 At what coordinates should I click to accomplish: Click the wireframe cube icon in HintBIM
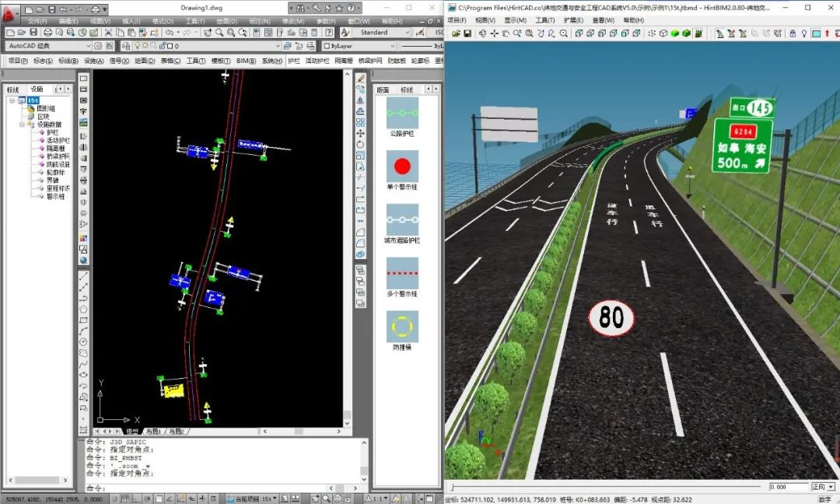pos(663,33)
